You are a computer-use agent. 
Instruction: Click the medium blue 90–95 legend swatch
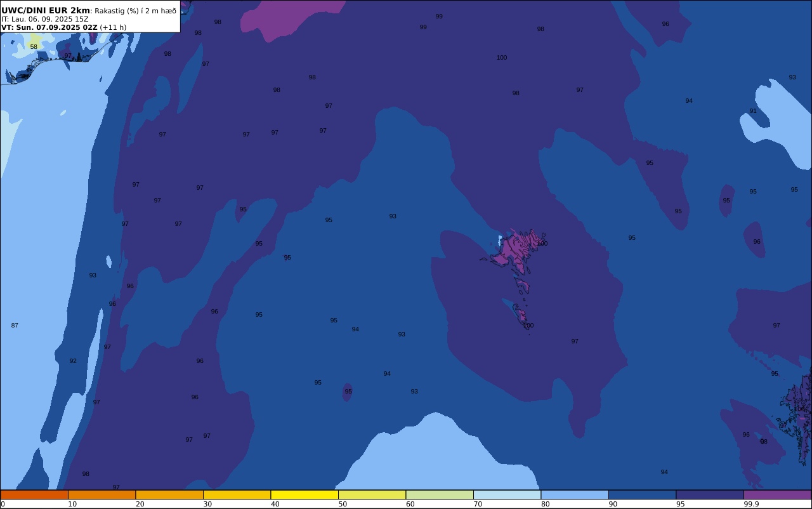click(x=642, y=494)
